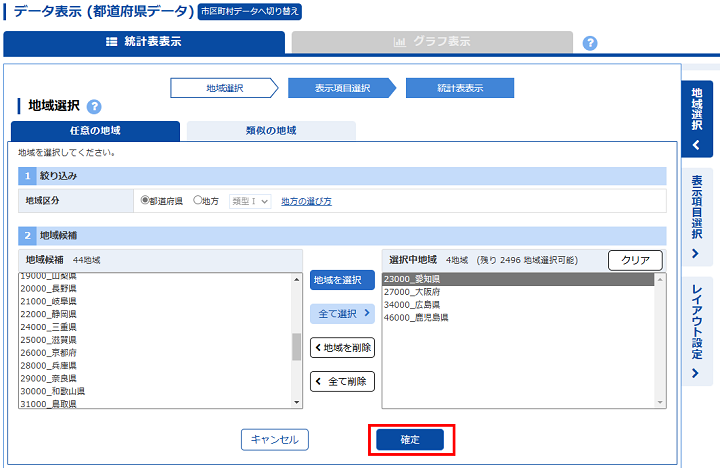Click 市区町村データへ切り替え button

[249, 11]
